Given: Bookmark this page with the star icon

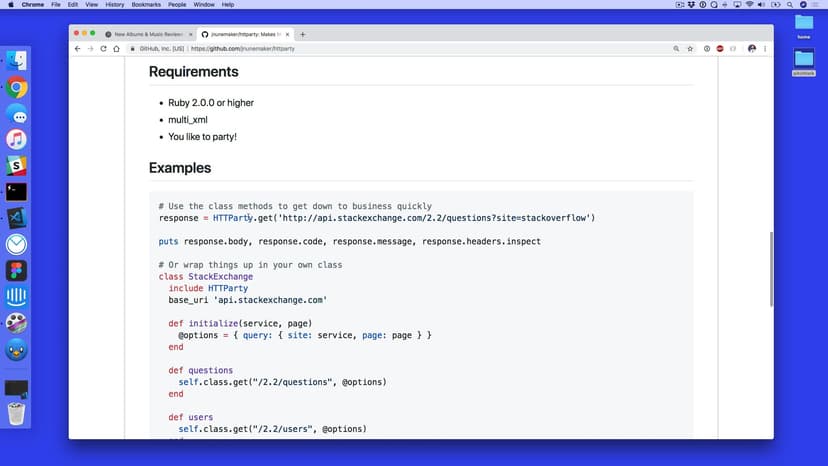Looking at the screenshot, I should (689, 48).
